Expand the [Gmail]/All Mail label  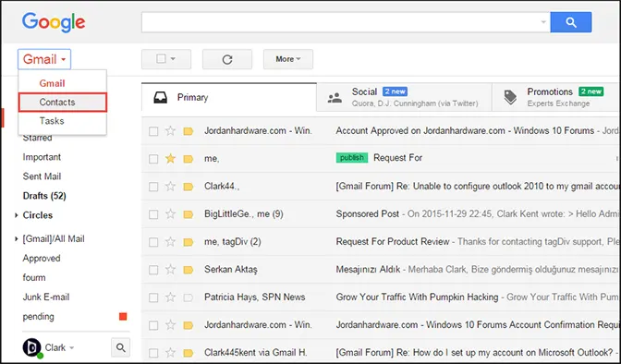coord(17,239)
